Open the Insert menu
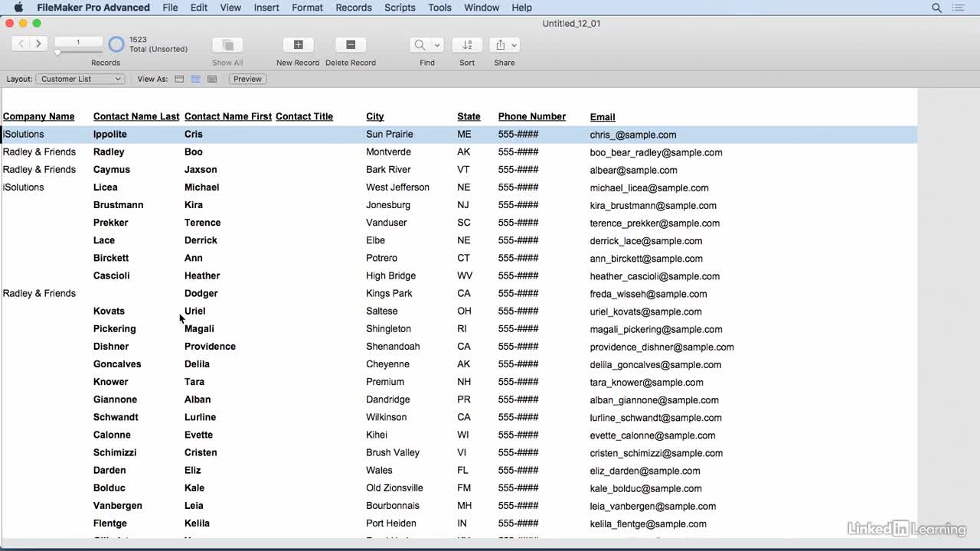 coord(266,8)
